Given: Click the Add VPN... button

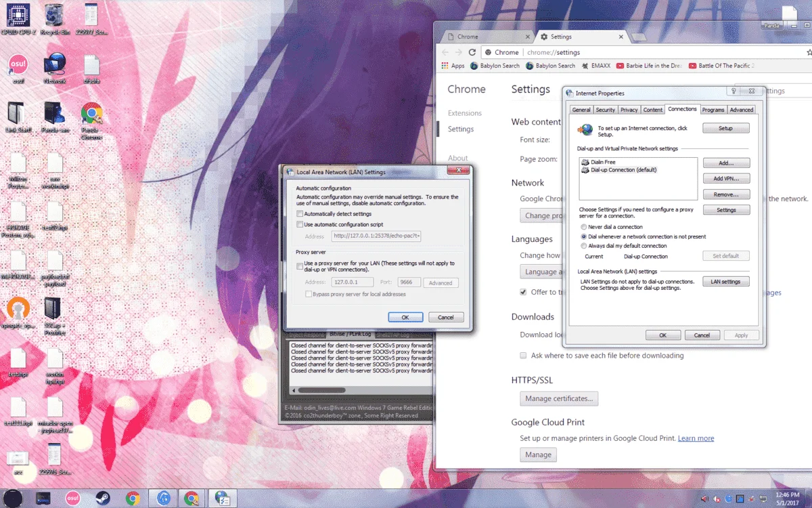Looking at the screenshot, I should click(726, 179).
